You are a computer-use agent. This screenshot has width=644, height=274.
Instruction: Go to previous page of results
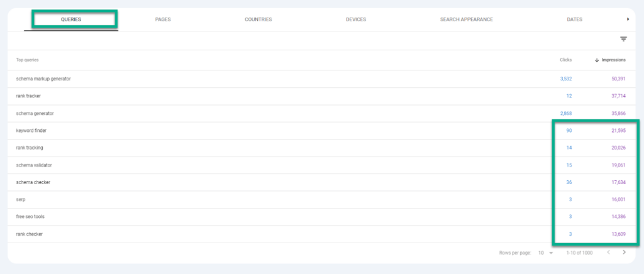point(608,252)
